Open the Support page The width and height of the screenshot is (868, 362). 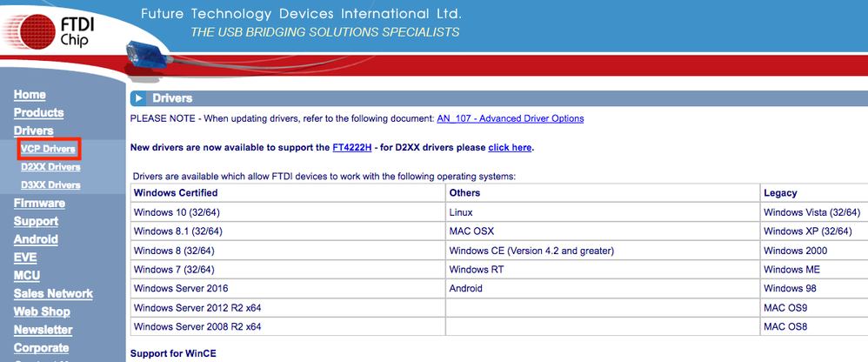click(x=36, y=221)
